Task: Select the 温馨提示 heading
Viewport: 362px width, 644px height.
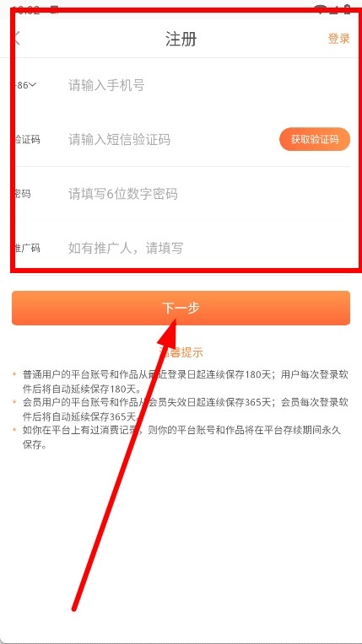Action: (x=181, y=352)
